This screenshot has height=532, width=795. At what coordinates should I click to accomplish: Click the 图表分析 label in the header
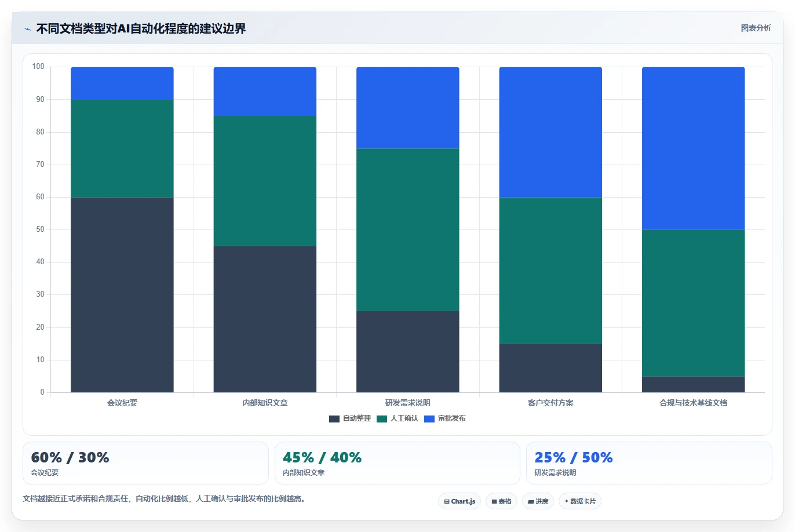[x=756, y=28]
